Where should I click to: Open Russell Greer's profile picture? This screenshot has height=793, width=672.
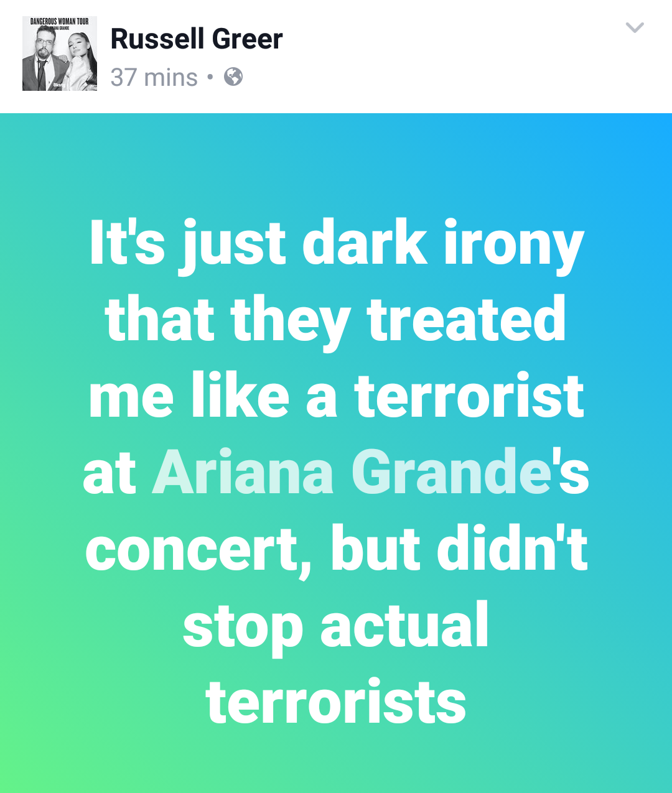[60, 53]
